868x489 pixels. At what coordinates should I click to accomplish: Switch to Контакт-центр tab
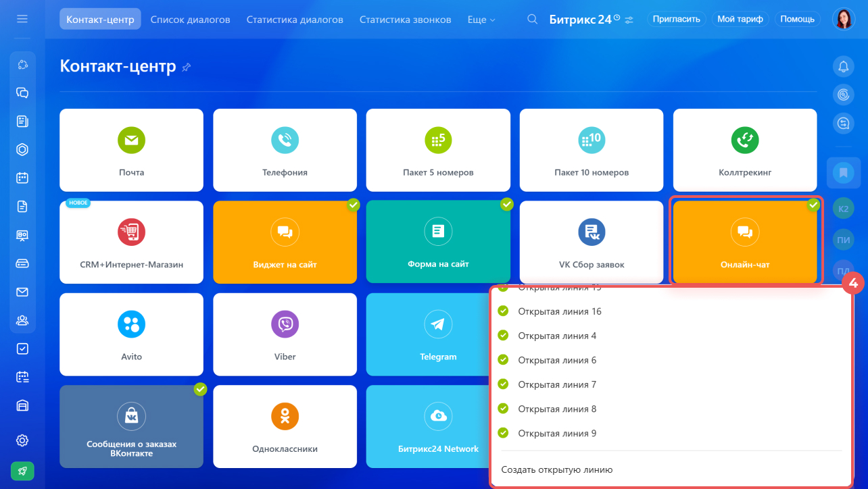100,19
